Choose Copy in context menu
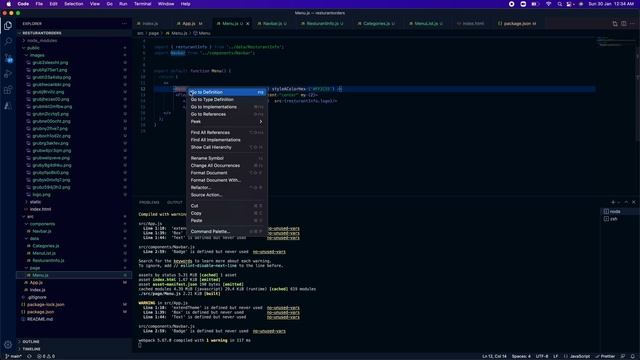640x360 pixels. point(226,213)
